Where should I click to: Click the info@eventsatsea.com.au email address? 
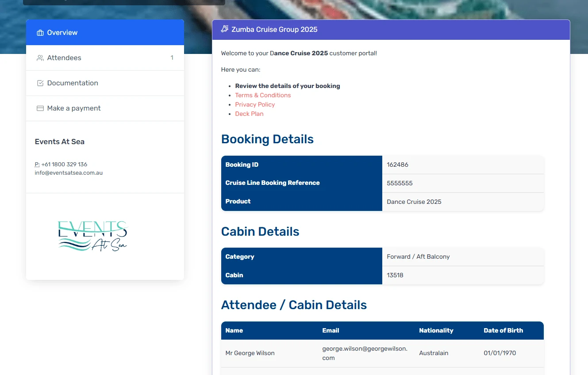(69, 173)
